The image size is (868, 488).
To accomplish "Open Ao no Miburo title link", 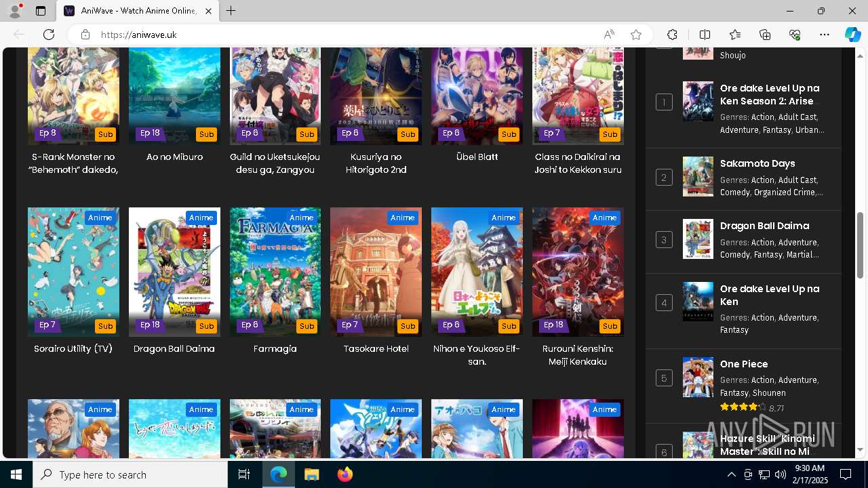I will click(x=174, y=157).
